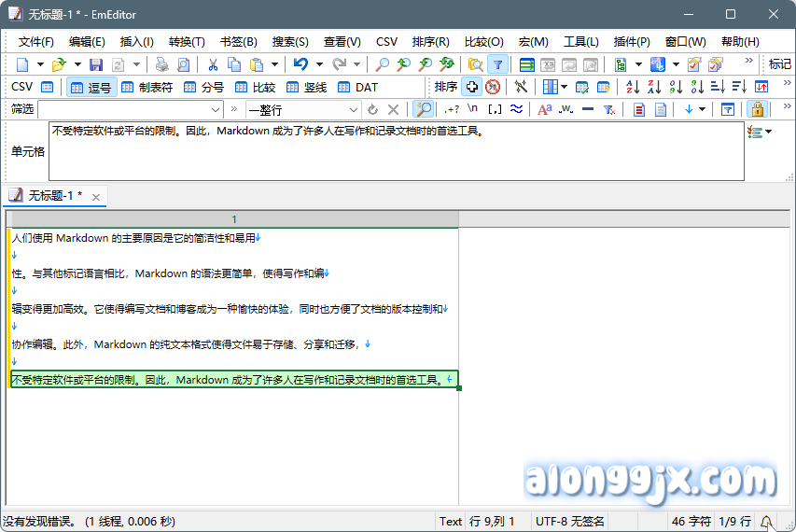This screenshot has height=532, width=796.
Task: Select 逗号 comma-separated CSV mode
Action: click(x=91, y=87)
